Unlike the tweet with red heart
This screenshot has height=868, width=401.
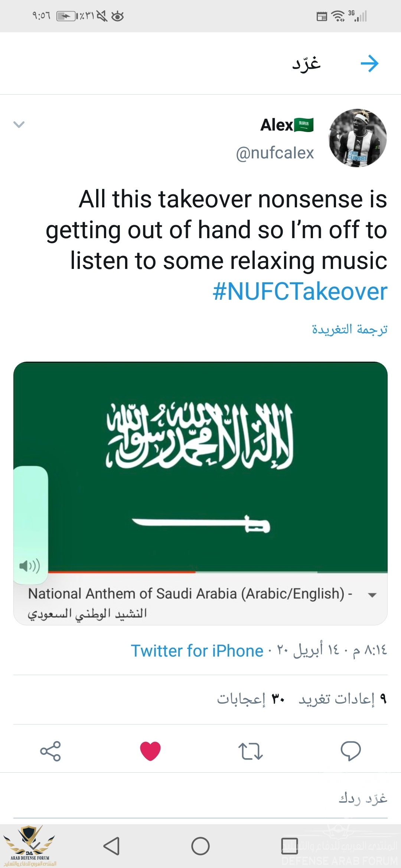pyautogui.click(x=150, y=751)
